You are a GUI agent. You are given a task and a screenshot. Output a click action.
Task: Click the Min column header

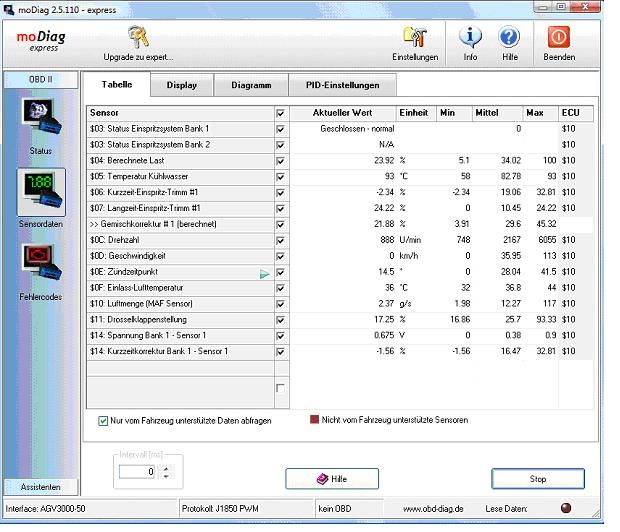tap(454, 113)
